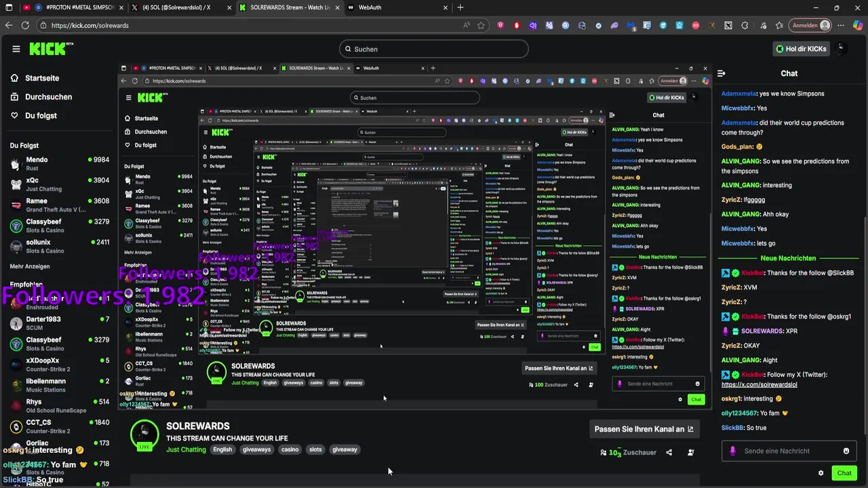Image resolution: width=868 pixels, height=488 pixels.
Task: Open the x.com/solrewardslol link in chat
Action: 759,384
